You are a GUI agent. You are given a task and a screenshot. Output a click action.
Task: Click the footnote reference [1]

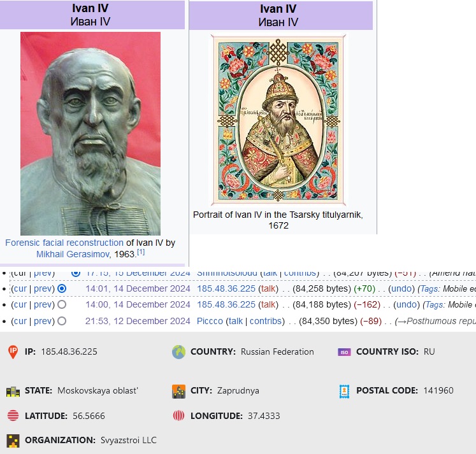(x=141, y=252)
